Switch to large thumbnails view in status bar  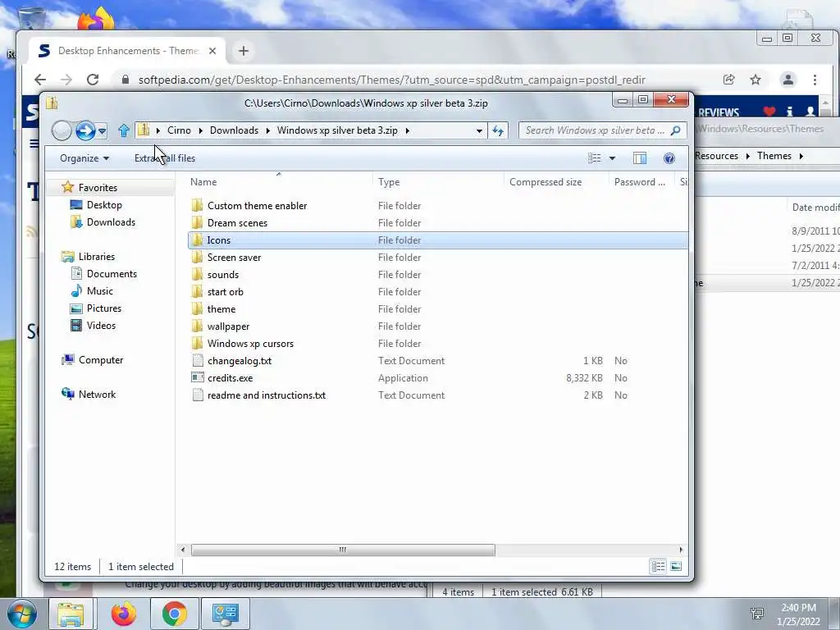(676, 566)
